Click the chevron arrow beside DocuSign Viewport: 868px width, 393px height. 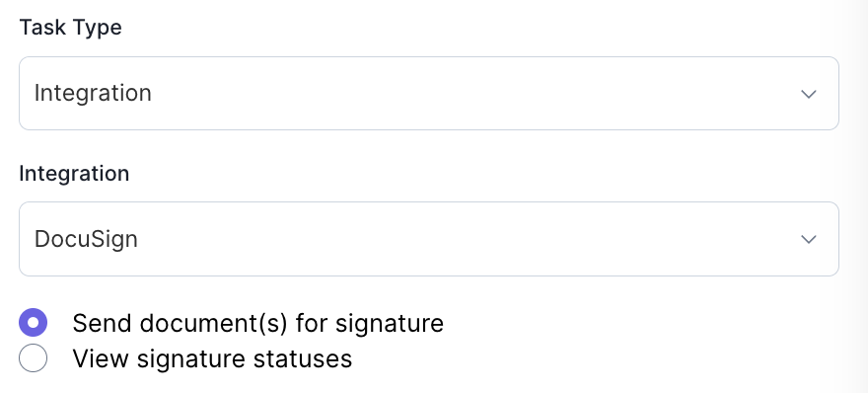809,240
